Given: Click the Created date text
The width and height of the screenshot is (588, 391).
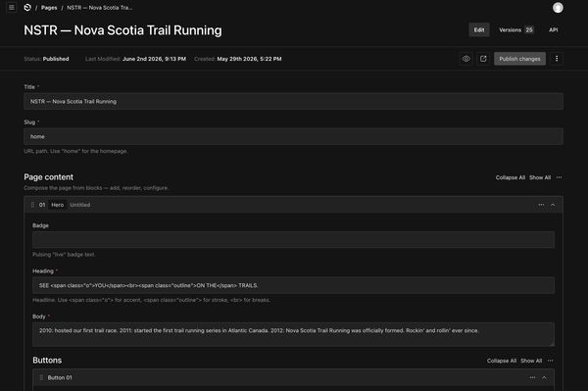Looking at the screenshot, I should click(238, 59).
